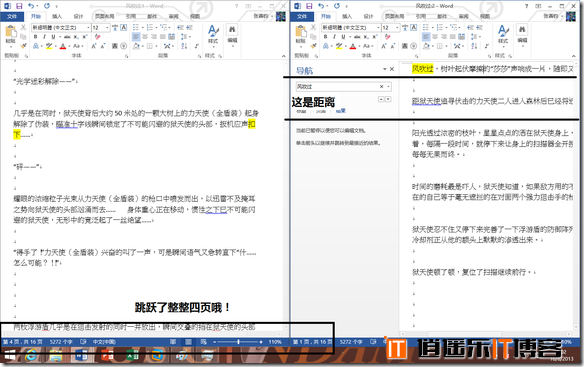Expand line spacing dropdown in left window

tap(190, 37)
